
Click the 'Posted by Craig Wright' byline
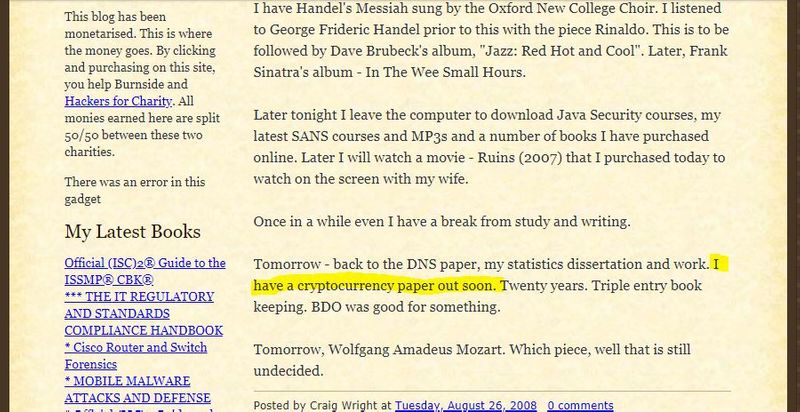[322, 405]
